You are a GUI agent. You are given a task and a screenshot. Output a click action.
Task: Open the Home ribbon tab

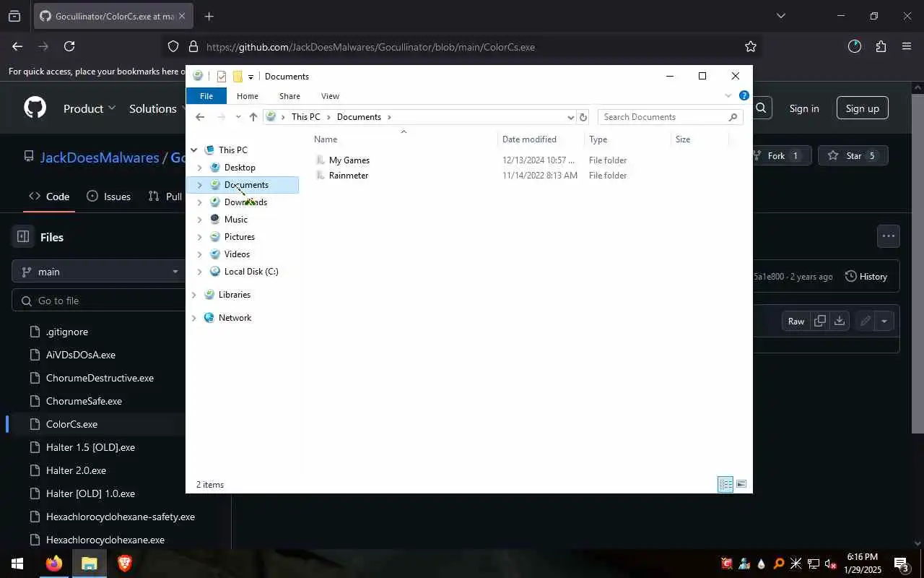coord(248,96)
